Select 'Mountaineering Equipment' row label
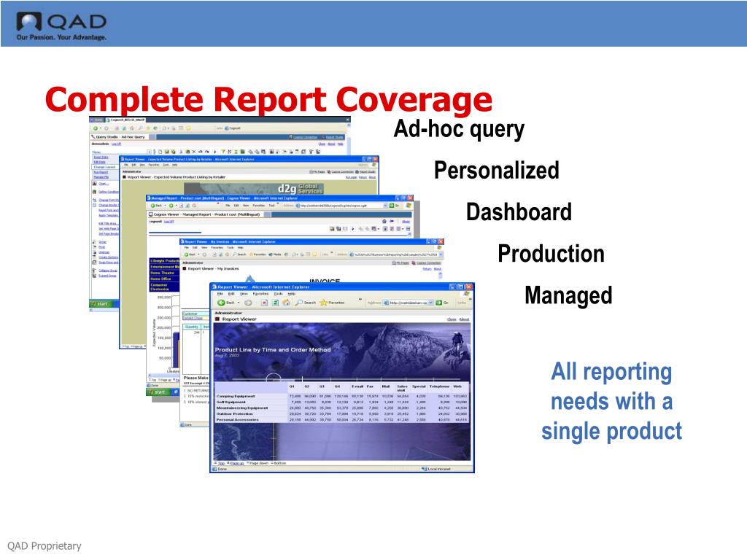The width and height of the screenshot is (747, 560). [x=242, y=408]
